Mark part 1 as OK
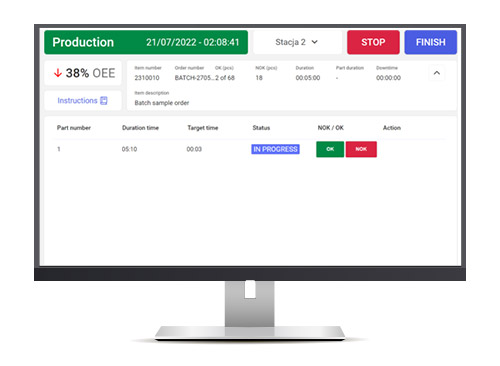The image size is (500, 366). [x=330, y=149]
